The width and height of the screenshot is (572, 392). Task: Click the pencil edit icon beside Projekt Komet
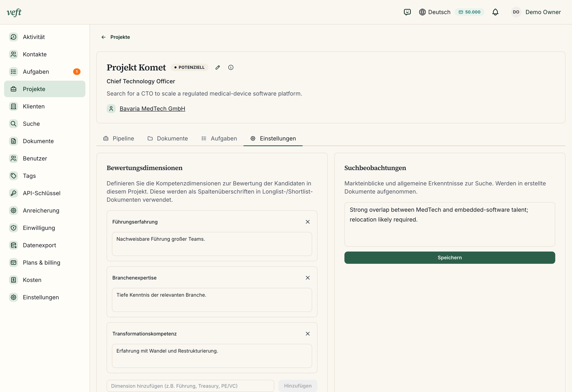click(x=218, y=67)
